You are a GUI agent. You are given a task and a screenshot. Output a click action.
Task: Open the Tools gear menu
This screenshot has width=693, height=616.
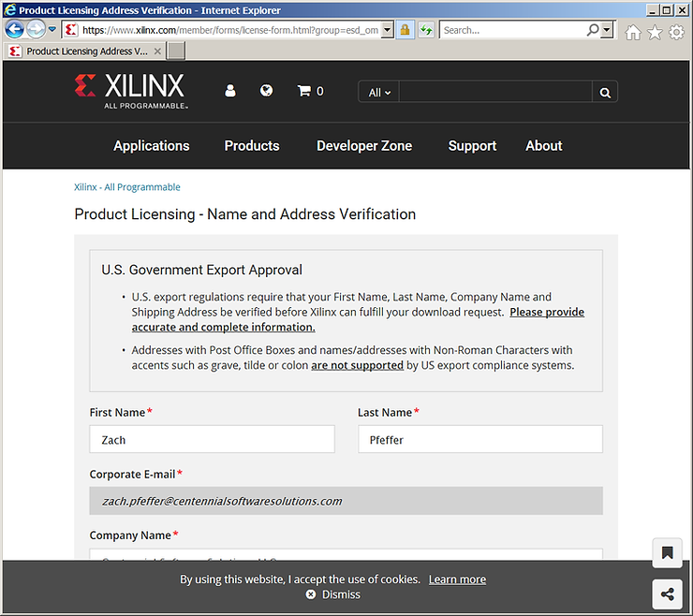[x=676, y=32]
